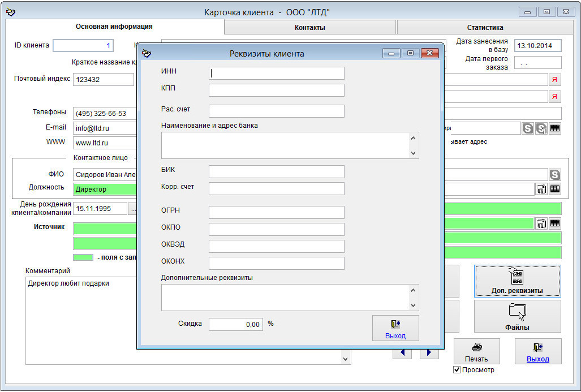Click the green required-fields legend swatch
The height and width of the screenshot is (392, 581).
[83, 257]
